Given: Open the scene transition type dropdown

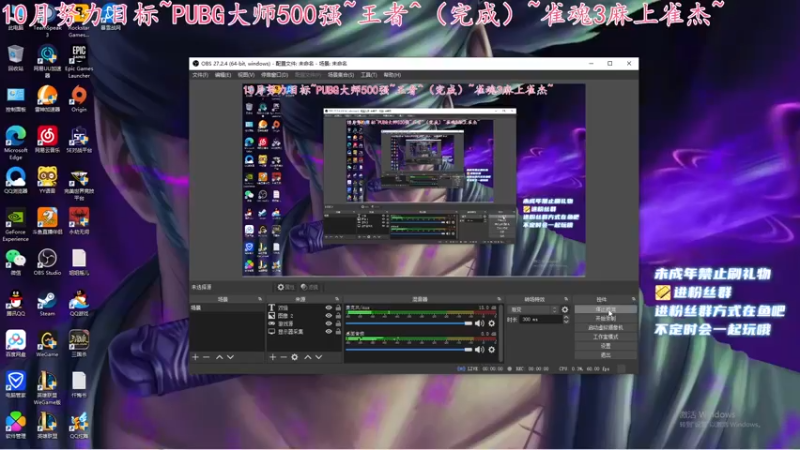Looking at the screenshot, I should (x=533, y=310).
